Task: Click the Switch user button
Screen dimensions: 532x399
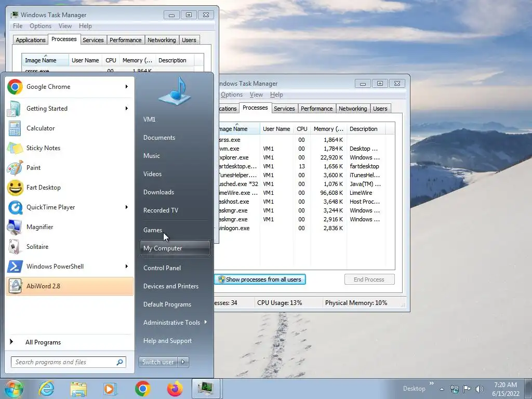Action: (158, 362)
